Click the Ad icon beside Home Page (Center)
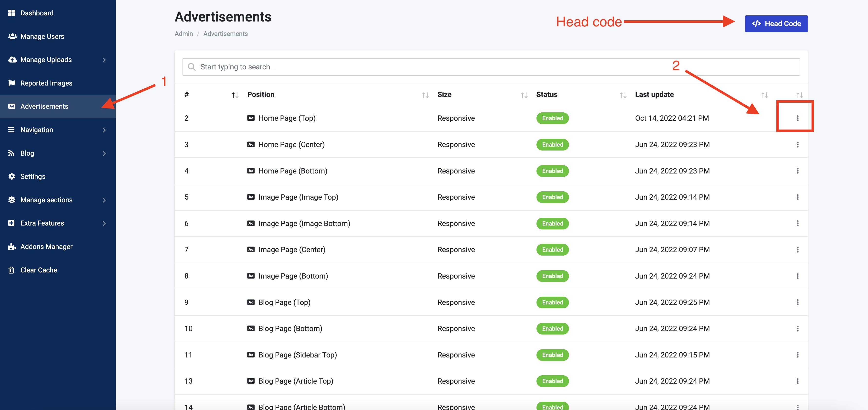 [251, 145]
